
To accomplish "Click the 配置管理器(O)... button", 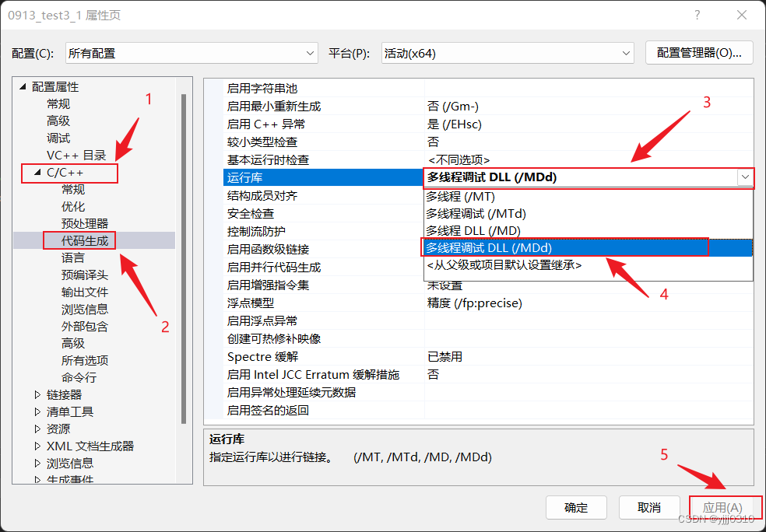I will tap(698, 53).
